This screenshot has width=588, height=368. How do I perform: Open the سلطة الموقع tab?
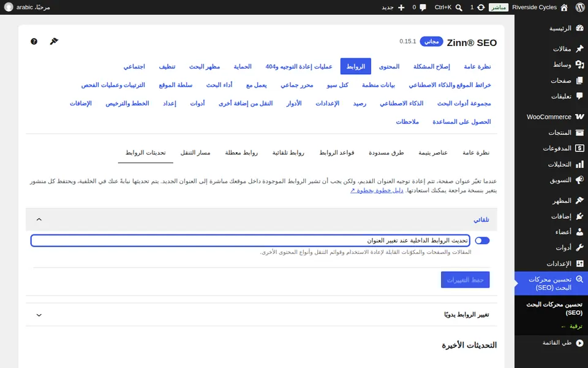point(176,85)
